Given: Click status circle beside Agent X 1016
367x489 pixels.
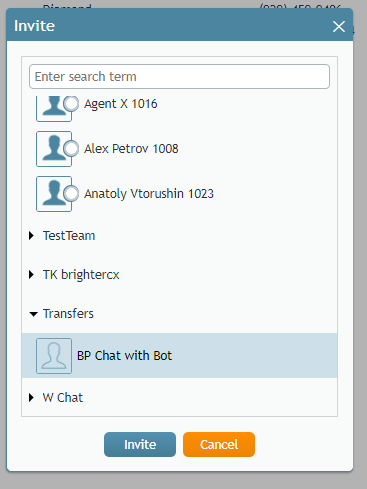Looking at the screenshot, I should [71, 103].
